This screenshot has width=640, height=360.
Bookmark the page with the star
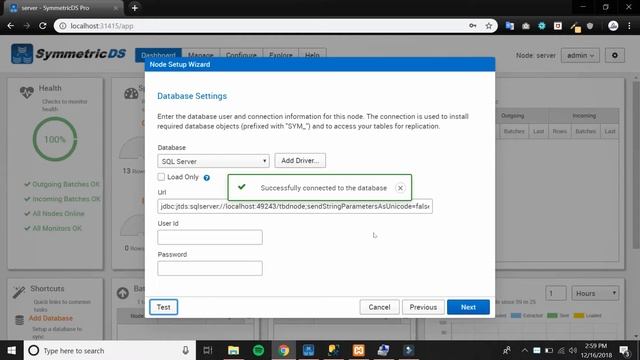(x=489, y=26)
